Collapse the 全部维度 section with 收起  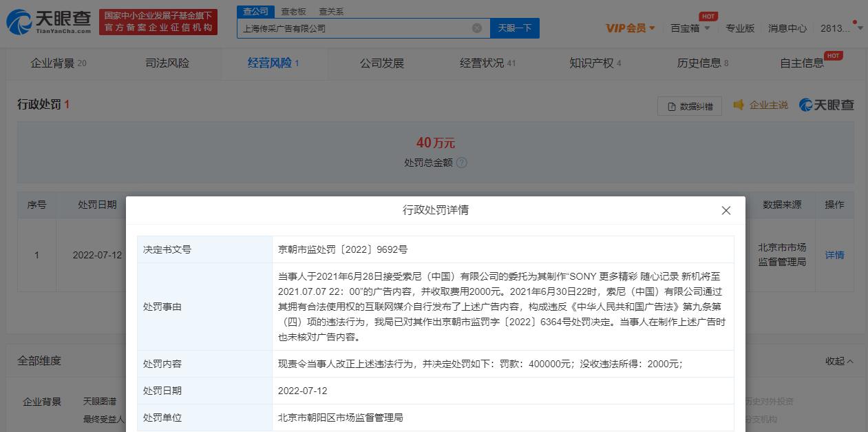tap(839, 361)
